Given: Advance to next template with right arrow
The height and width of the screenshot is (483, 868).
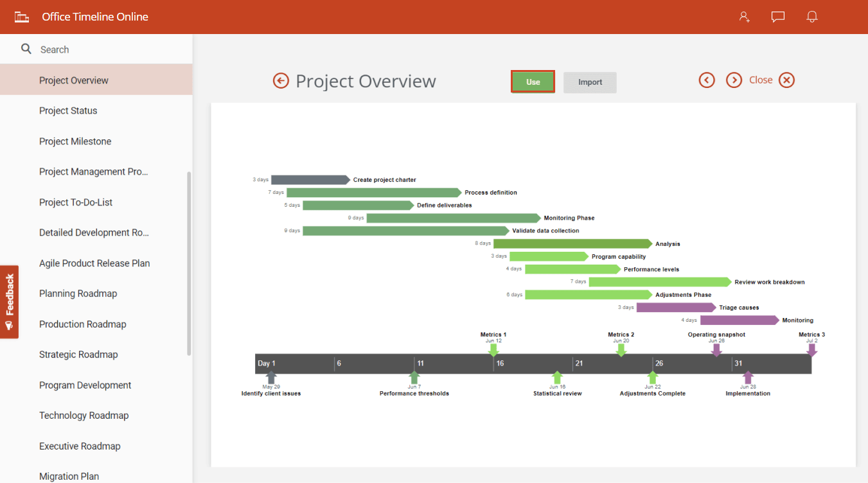Looking at the screenshot, I should click(x=734, y=80).
